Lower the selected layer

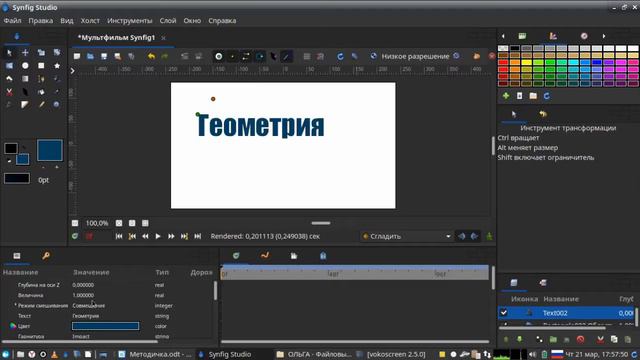pos(519,339)
